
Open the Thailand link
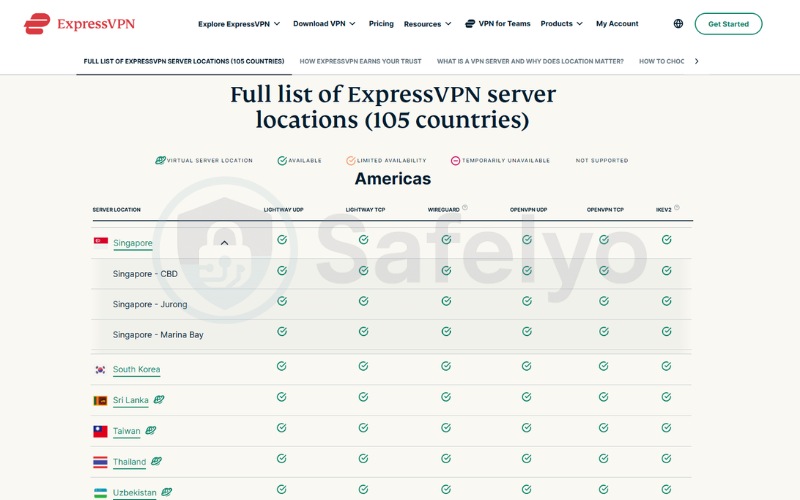coord(129,462)
